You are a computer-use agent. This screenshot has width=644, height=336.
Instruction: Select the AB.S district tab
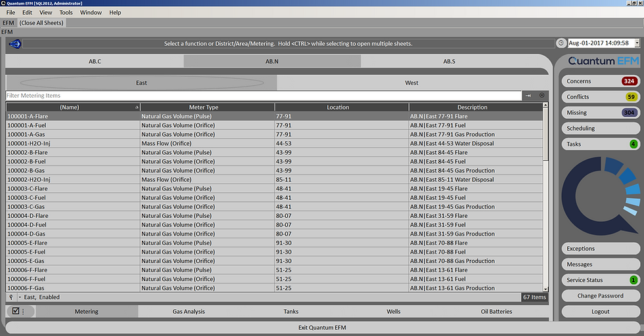[449, 61]
